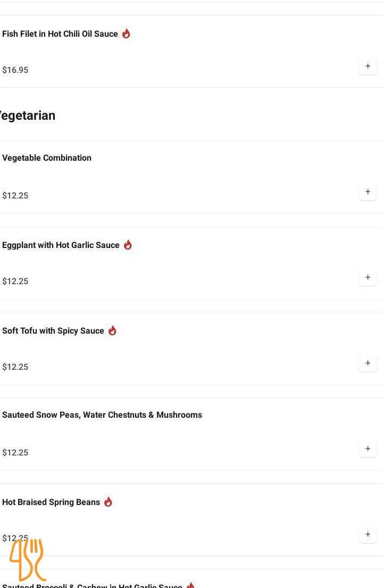
Task: Click flame icon next to Eggplant with Hot Garlic Sauce
Action: [x=128, y=244]
